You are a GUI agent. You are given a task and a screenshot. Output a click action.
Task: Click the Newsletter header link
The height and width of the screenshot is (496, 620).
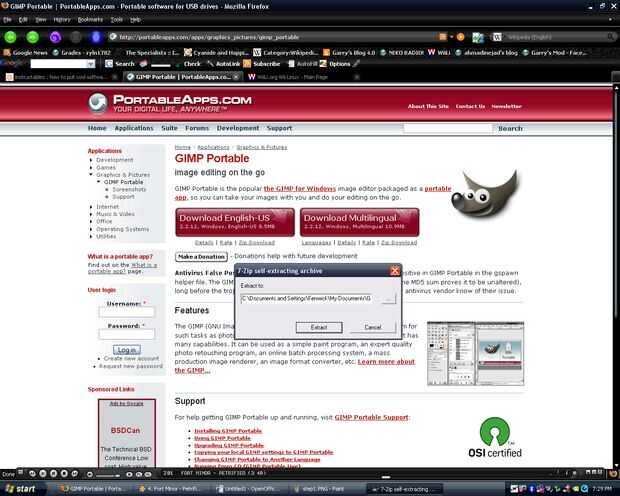(x=507, y=106)
